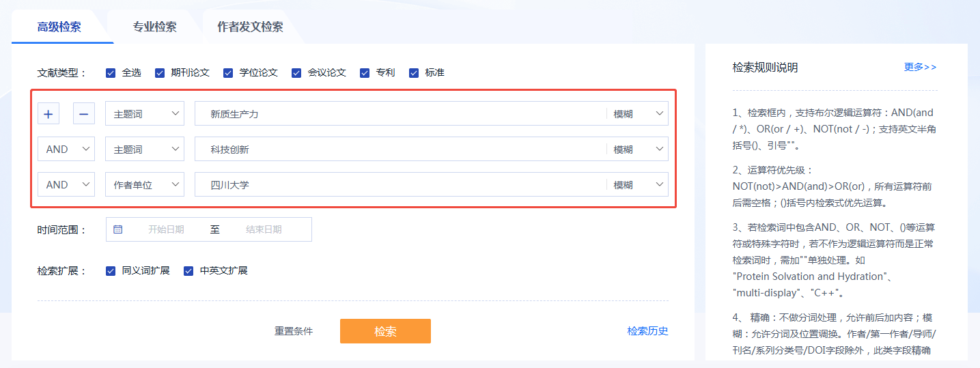This screenshot has height=368, width=980.
Task: Click the minus icon to remove search row
Action: (84, 114)
